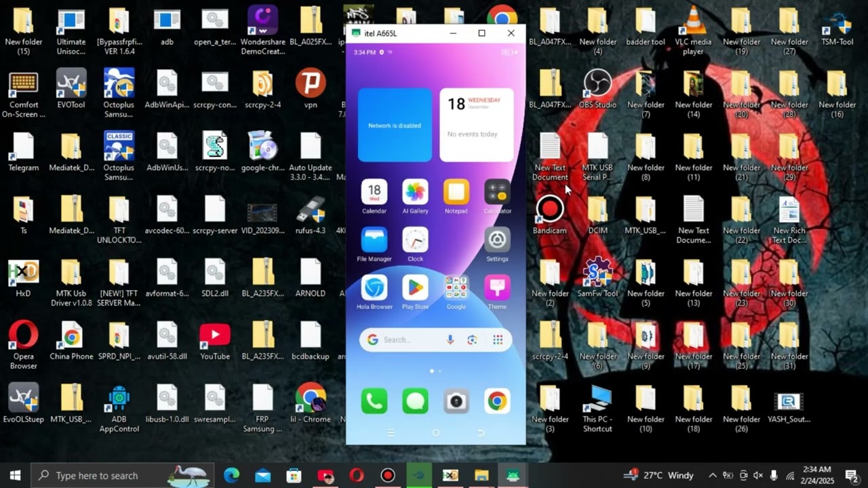Open the Theme app on phone

pyautogui.click(x=497, y=288)
